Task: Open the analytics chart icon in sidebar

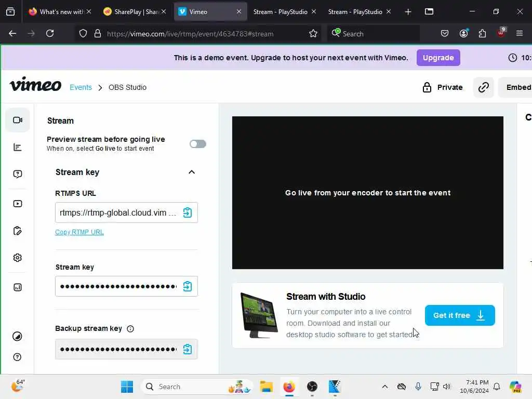Action: click(18, 287)
